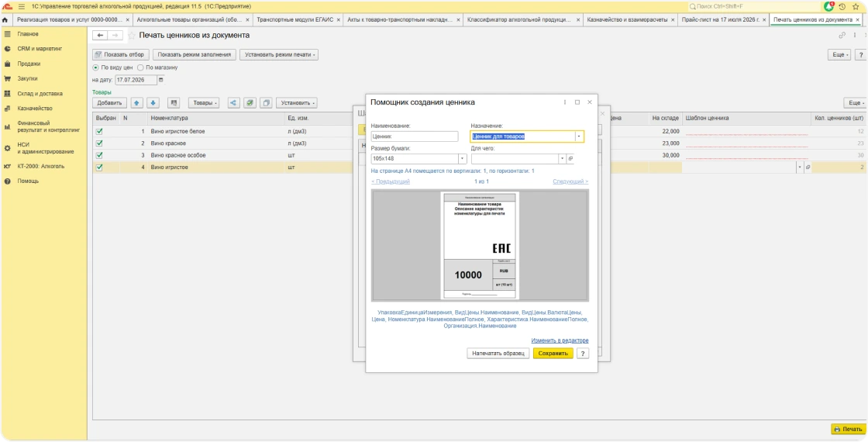Viewport: 868px width, 442px height.
Task: Click the barcode search icon in toolbar
Action: coord(174,103)
